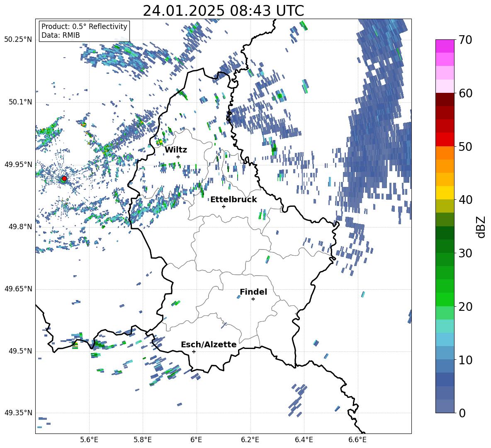Image resolution: width=491 pixels, height=448 pixels.
Task: Click the 49.65°N latitude tick label
Action: (x=18, y=289)
